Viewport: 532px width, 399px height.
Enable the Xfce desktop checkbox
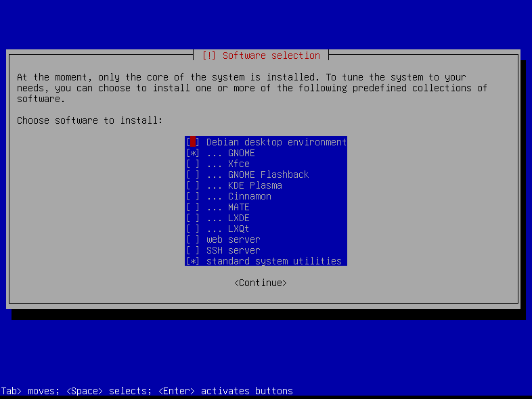click(193, 164)
